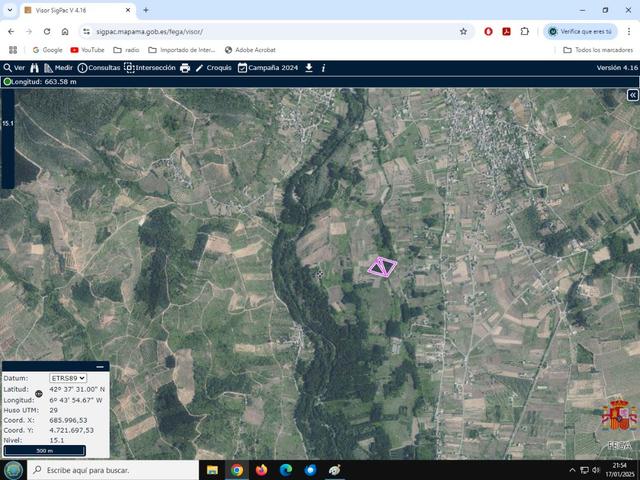Viewport: 640px width, 480px height.
Task: Open the Consultas info tool
Action: 98,67
